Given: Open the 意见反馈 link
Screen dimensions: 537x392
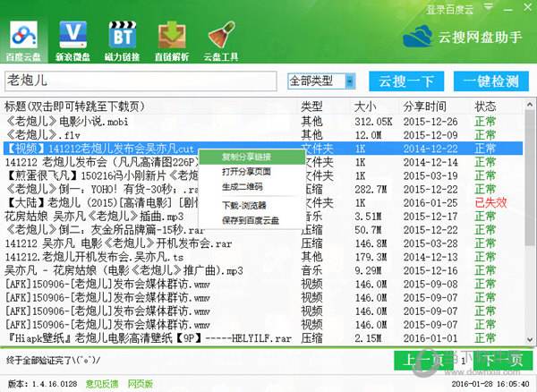Looking at the screenshot, I should tap(102, 383).
